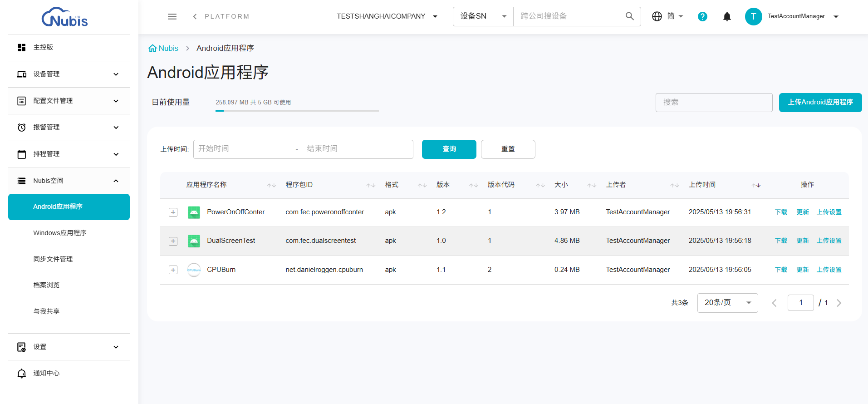The width and height of the screenshot is (868, 404).
Task: Sort by 大小 column arrows
Action: (x=592, y=185)
